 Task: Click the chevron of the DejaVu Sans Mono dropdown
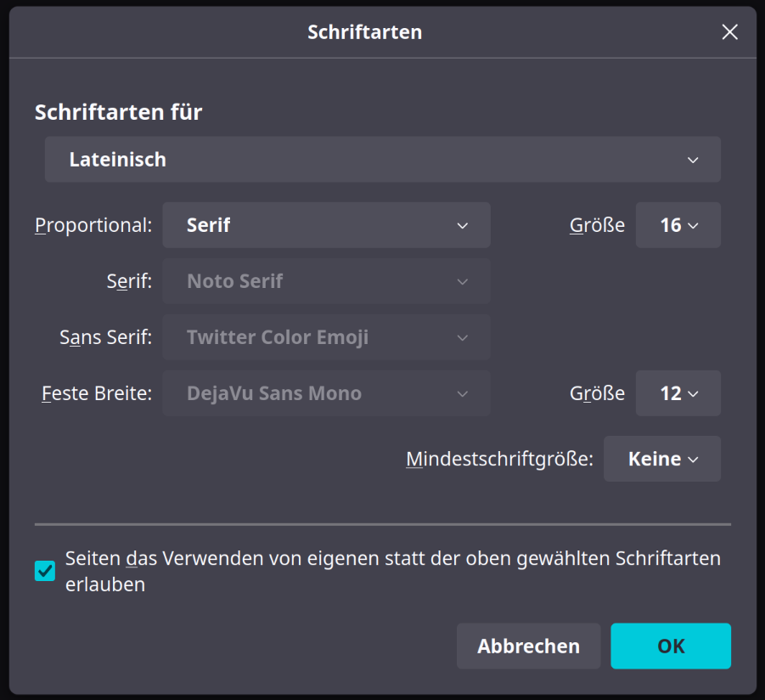coord(462,394)
